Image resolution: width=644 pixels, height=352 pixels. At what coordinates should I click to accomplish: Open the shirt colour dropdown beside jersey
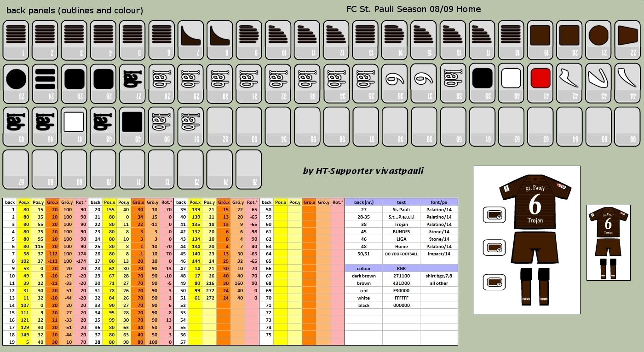pos(494,214)
